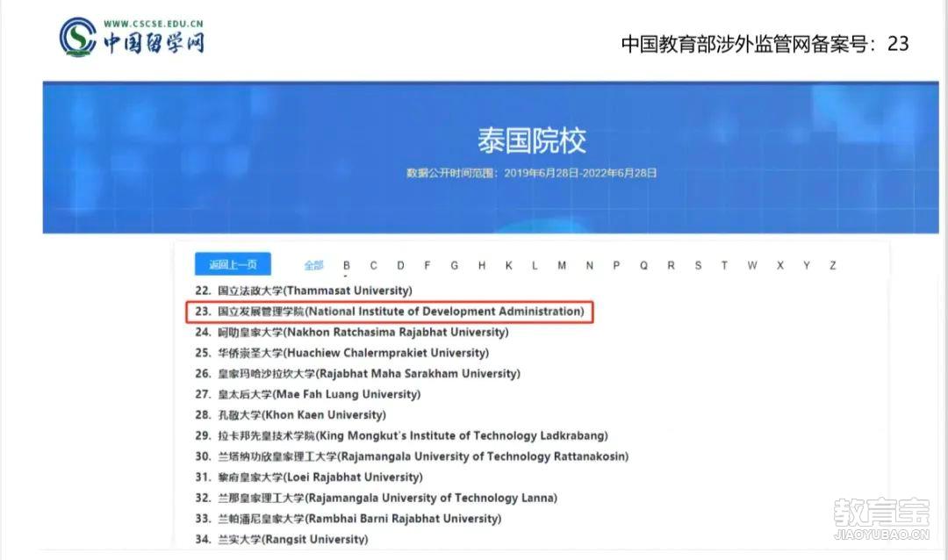Image resolution: width=948 pixels, height=560 pixels.
Task: Filter universities by letter F
Action: (427, 265)
